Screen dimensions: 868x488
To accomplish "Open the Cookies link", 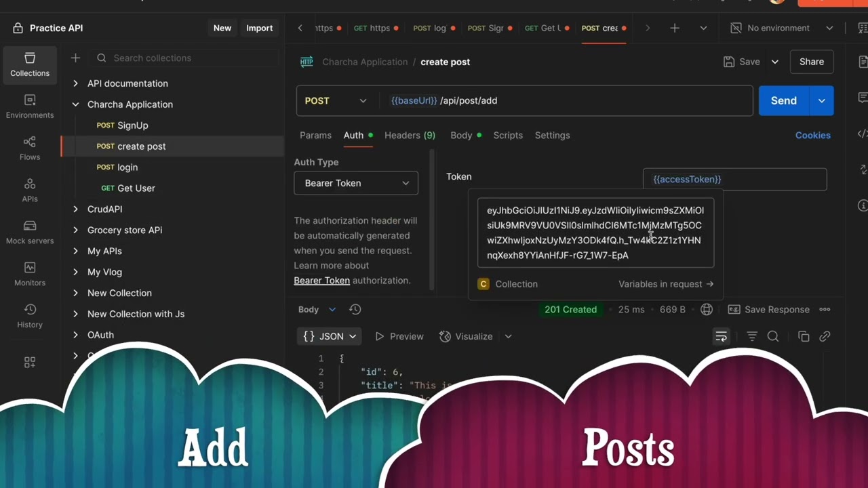I will pyautogui.click(x=812, y=136).
